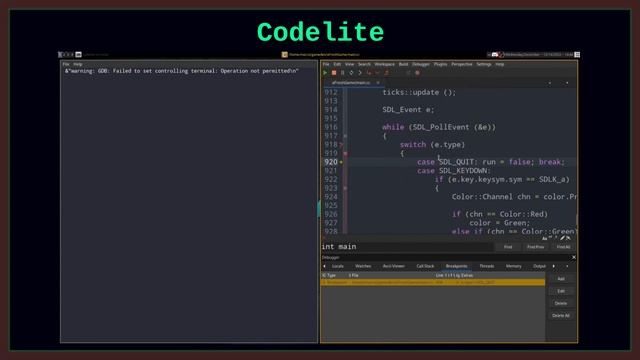Toggle the fold marker on line 919
This screenshot has height=360, width=640.
(x=345, y=153)
